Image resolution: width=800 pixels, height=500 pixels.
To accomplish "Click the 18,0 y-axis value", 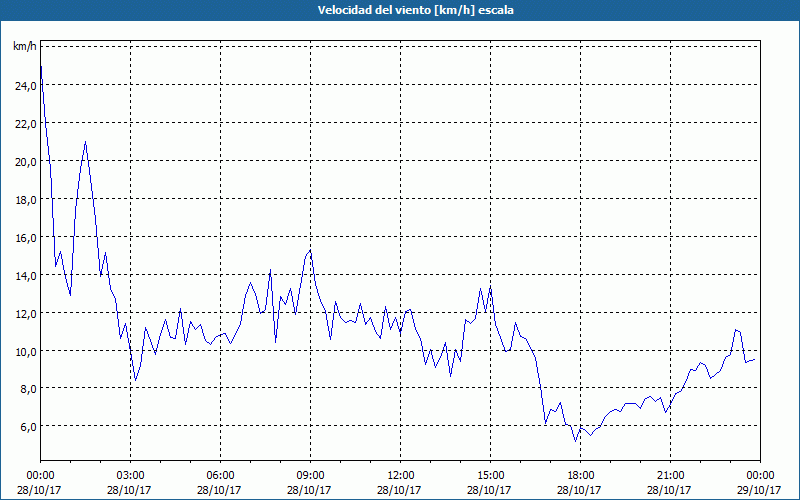I will point(26,200).
